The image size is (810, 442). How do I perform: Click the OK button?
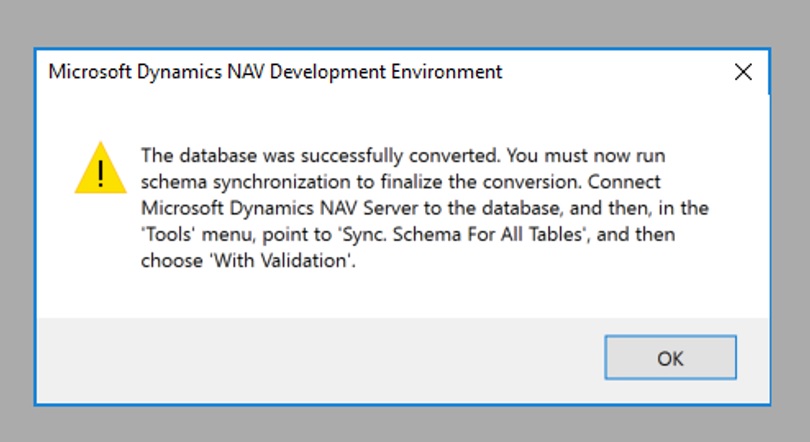(x=669, y=358)
